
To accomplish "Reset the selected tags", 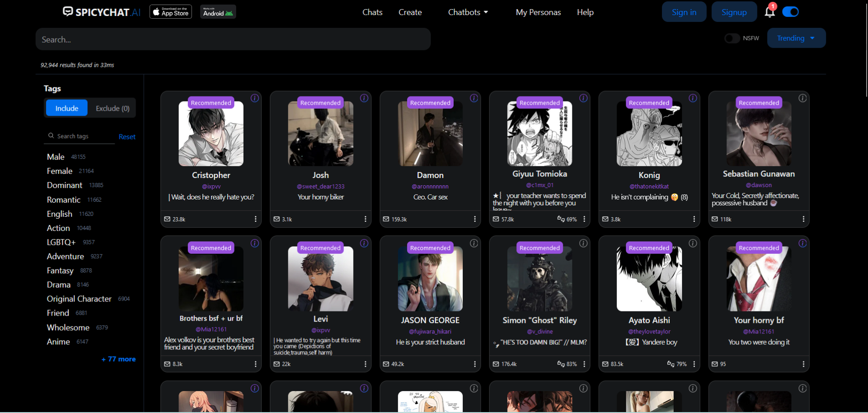I will pos(127,137).
